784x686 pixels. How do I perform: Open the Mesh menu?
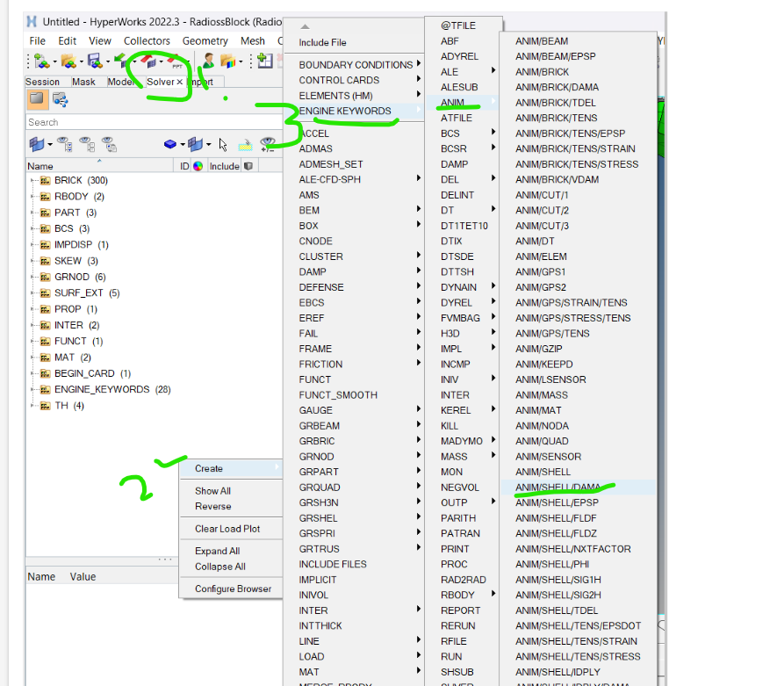[x=253, y=41]
